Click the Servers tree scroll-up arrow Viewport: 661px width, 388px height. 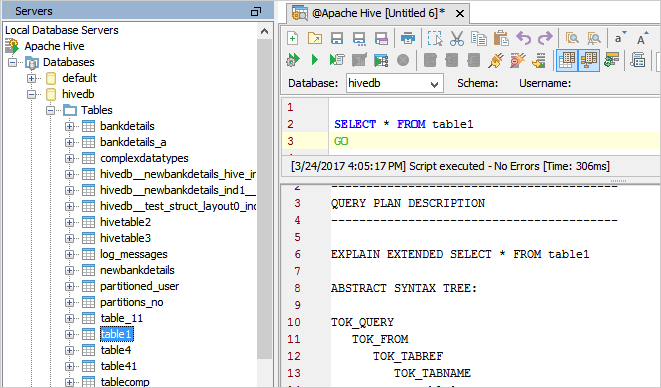[x=264, y=31]
